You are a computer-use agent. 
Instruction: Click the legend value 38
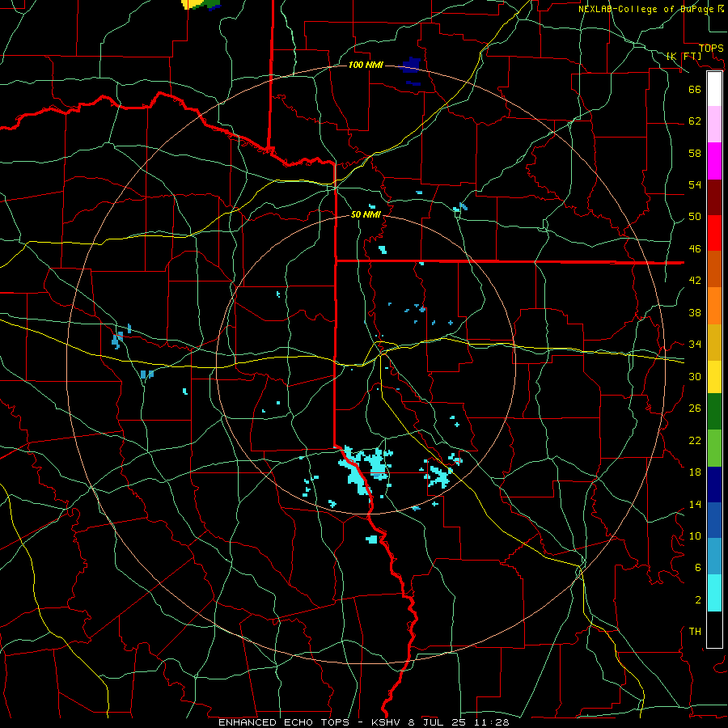point(695,312)
